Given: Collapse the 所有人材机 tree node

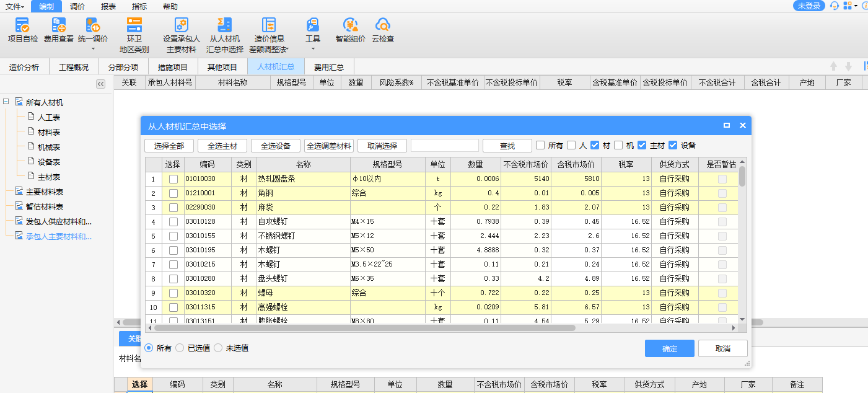Looking at the screenshot, I should click(6, 102).
